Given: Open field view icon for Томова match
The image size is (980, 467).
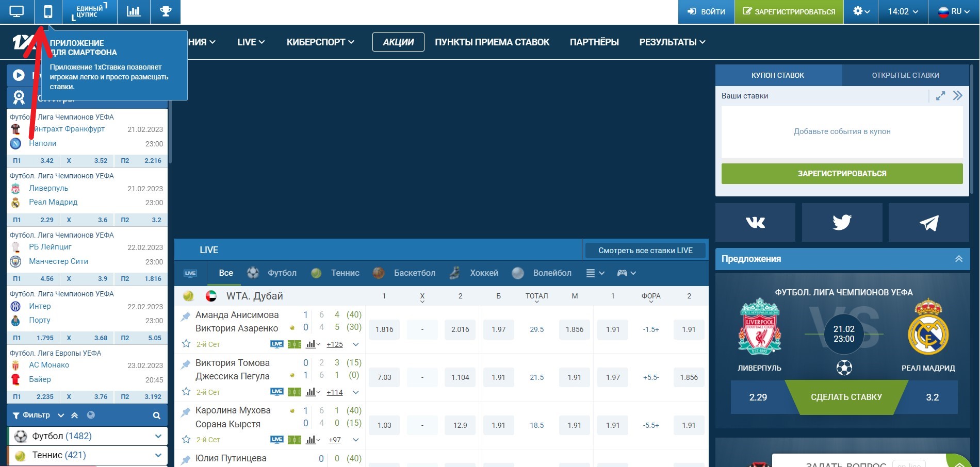Looking at the screenshot, I should pyautogui.click(x=295, y=392).
